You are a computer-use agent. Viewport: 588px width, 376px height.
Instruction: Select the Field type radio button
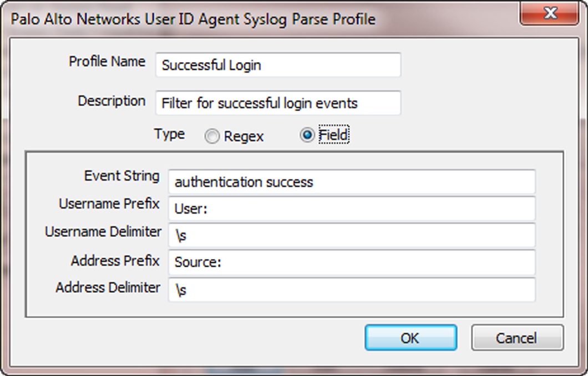[x=307, y=135]
